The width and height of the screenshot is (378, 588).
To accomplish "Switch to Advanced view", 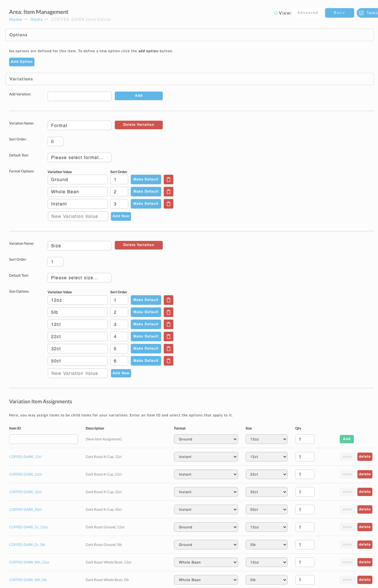I will point(308,13).
